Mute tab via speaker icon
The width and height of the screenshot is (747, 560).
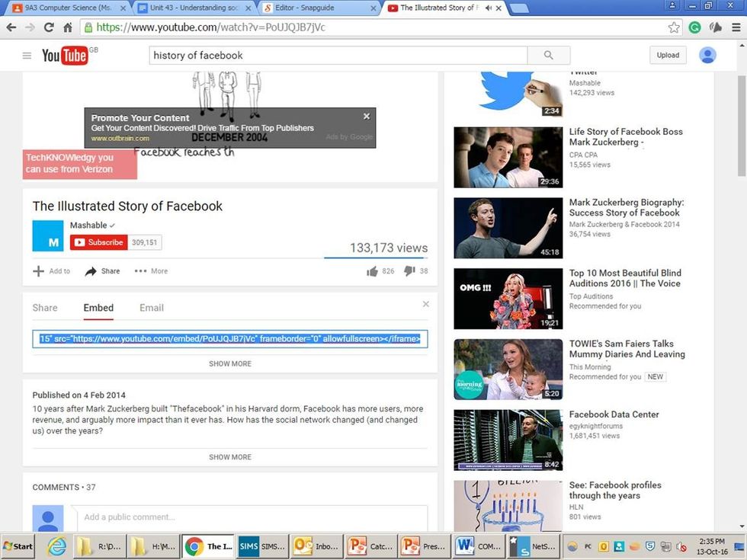pyautogui.click(x=489, y=8)
